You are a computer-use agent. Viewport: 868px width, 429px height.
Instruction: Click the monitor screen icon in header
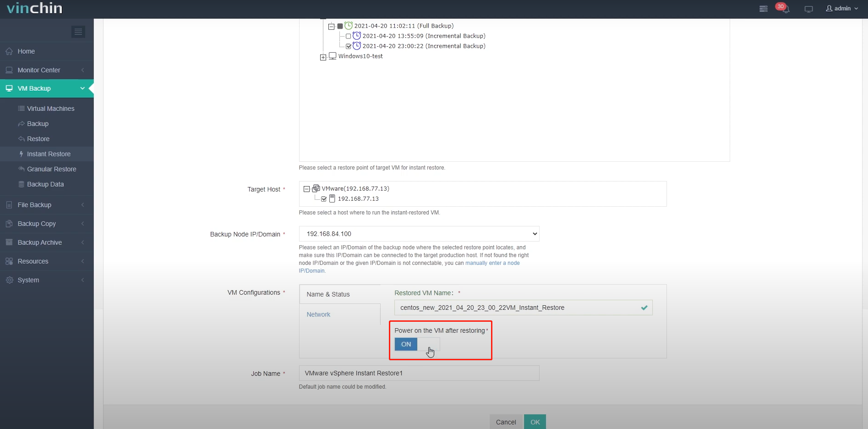pyautogui.click(x=808, y=9)
